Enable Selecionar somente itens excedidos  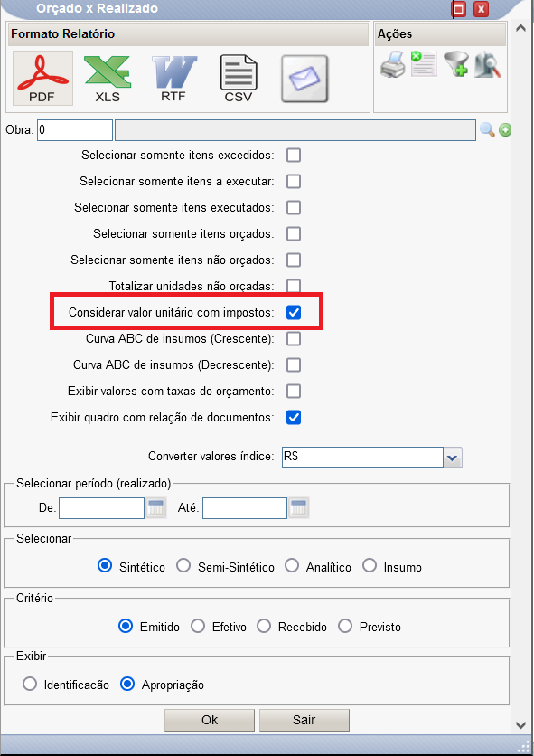tap(294, 156)
